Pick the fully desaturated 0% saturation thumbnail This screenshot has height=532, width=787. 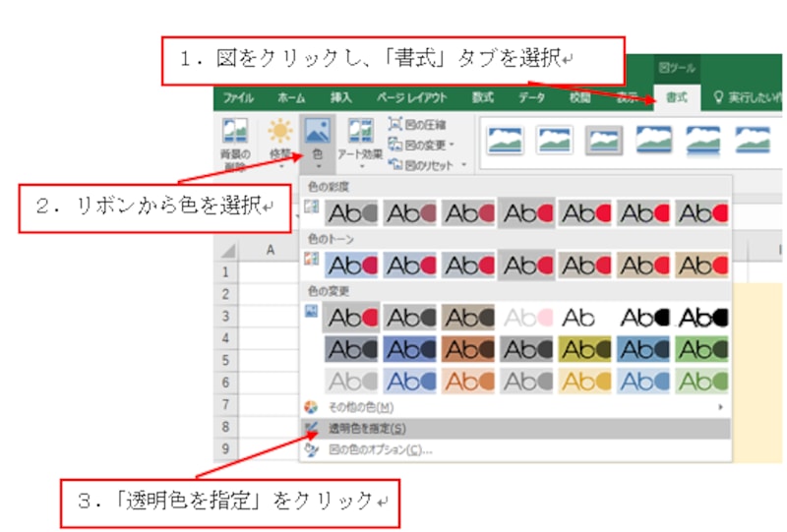[x=351, y=213]
